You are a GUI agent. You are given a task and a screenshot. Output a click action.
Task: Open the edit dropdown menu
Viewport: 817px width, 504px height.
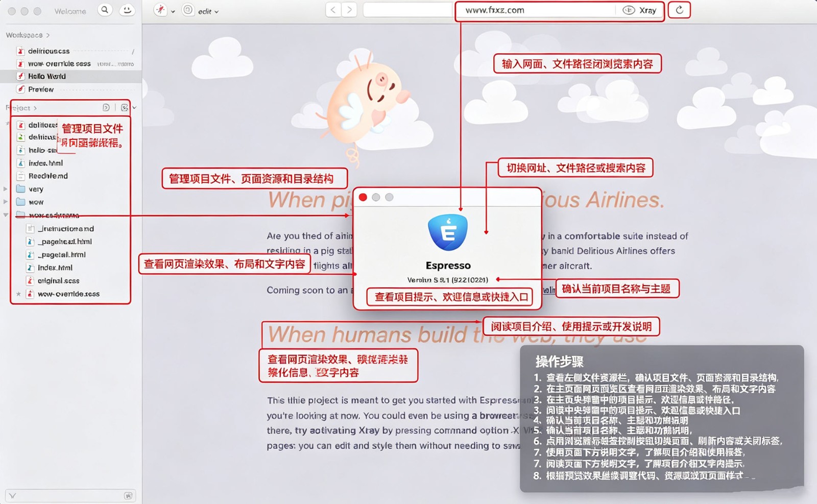pyautogui.click(x=208, y=12)
